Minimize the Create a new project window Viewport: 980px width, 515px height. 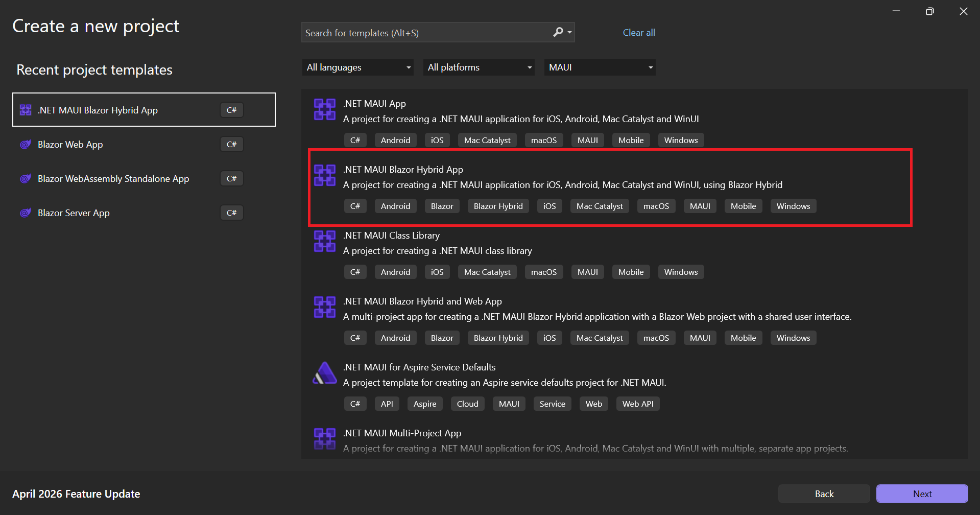point(896,11)
